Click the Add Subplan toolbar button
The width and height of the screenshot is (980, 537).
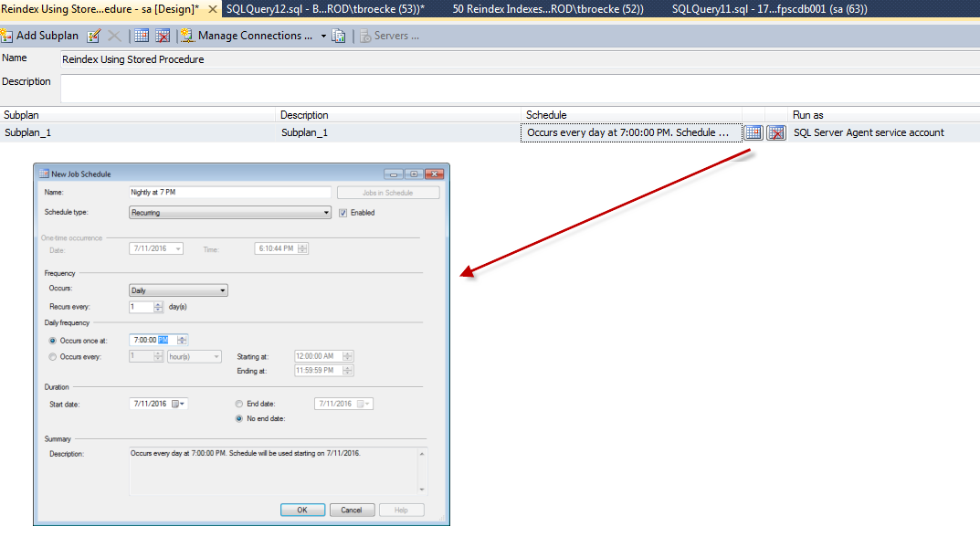point(40,36)
